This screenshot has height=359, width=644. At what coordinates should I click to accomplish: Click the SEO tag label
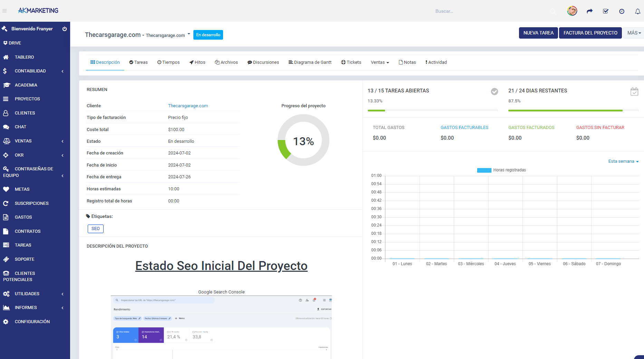(96, 229)
